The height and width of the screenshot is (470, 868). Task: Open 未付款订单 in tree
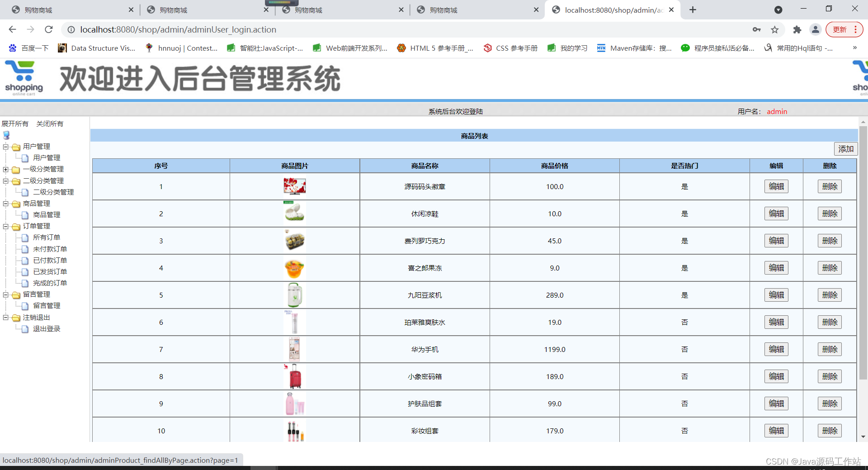pyautogui.click(x=50, y=249)
